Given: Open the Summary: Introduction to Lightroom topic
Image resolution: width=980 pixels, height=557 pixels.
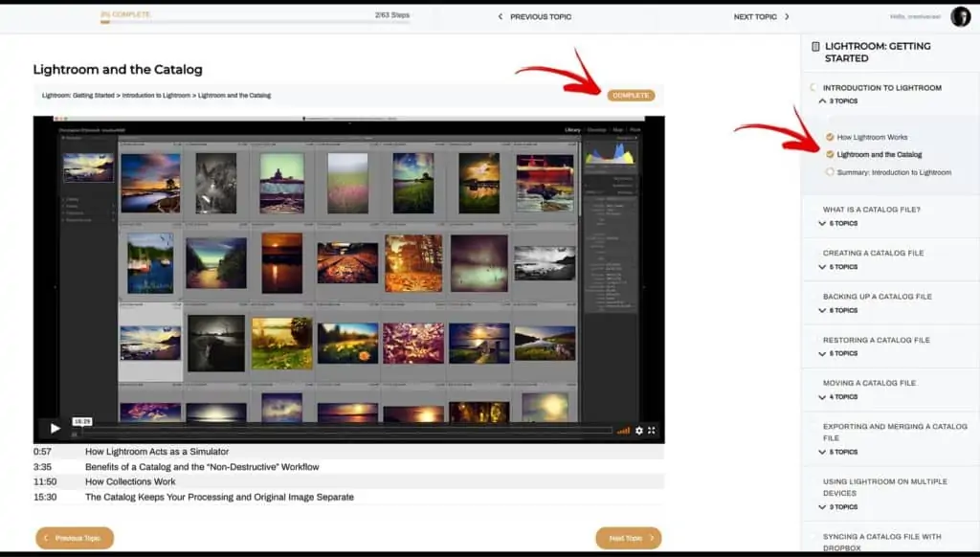Looking at the screenshot, I should pyautogui.click(x=894, y=172).
